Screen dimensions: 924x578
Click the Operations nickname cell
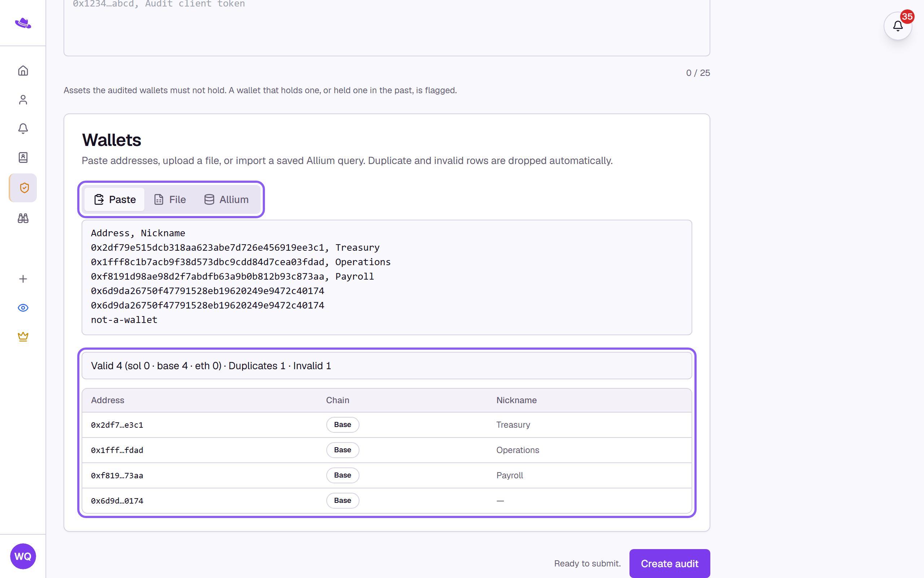point(518,450)
